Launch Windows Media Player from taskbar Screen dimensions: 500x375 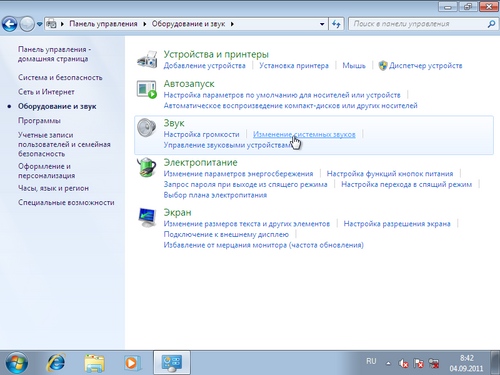131,363
